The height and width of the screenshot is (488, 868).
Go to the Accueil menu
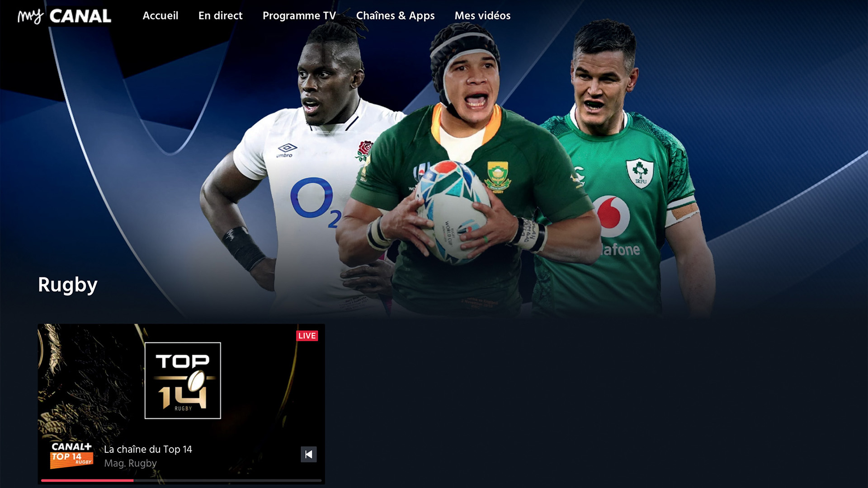click(x=160, y=16)
